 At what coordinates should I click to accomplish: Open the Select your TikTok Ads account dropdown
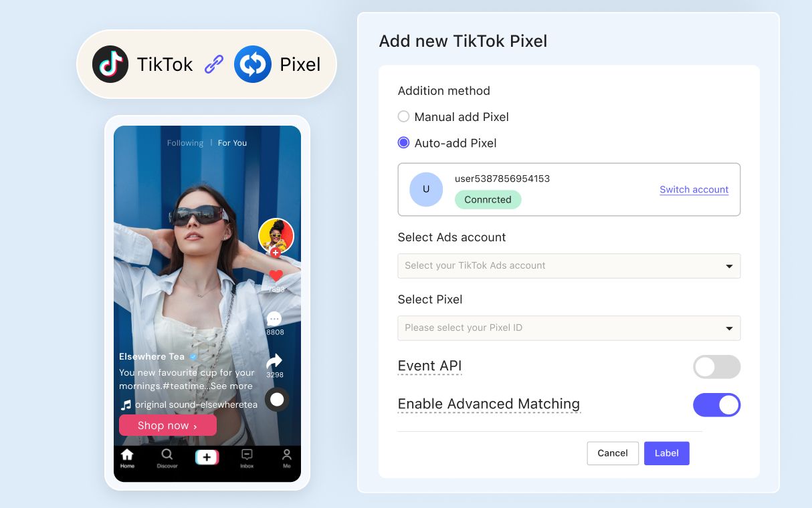point(569,265)
